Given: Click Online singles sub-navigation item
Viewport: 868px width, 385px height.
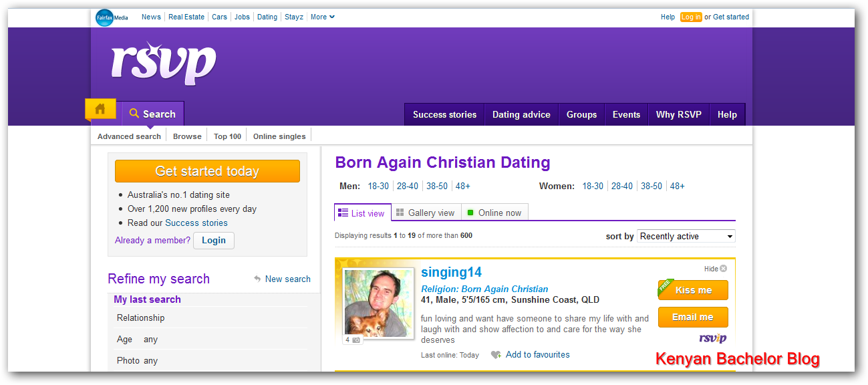Looking at the screenshot, I should [279, 136].
